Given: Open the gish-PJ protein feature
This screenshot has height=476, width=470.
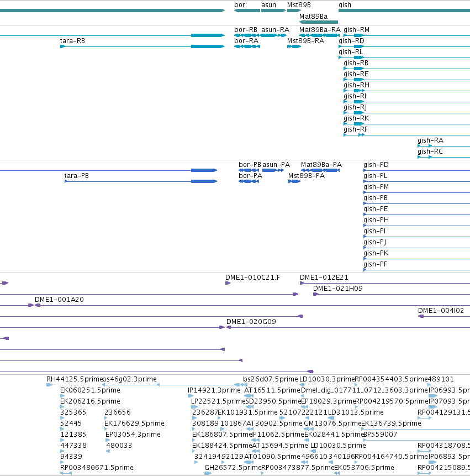Looking at the screenshot, I should pos(416,248).
